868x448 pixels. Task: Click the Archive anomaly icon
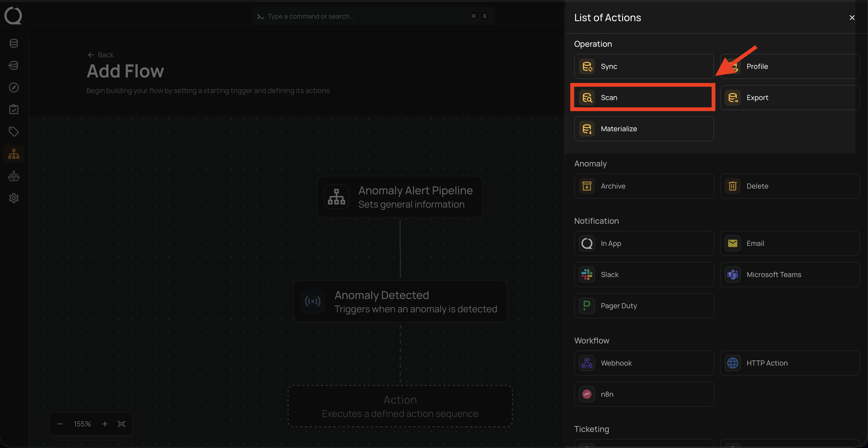[x=587, y=186]
